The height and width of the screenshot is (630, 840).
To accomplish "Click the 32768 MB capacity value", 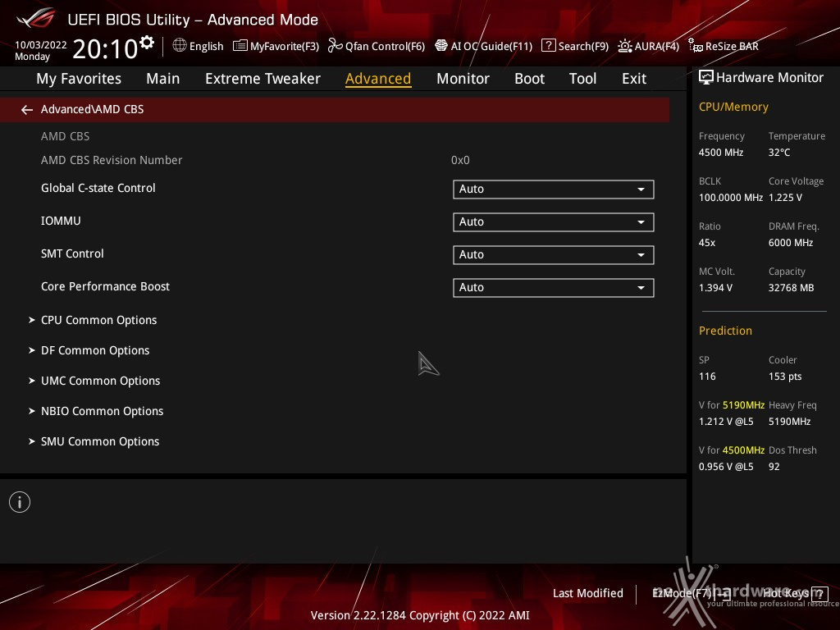I will [791, 288].
